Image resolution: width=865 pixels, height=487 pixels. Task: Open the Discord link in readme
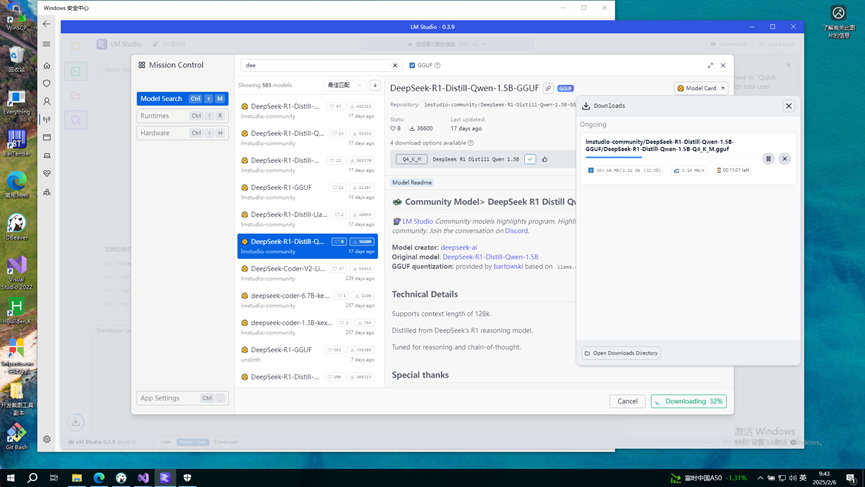516,231
